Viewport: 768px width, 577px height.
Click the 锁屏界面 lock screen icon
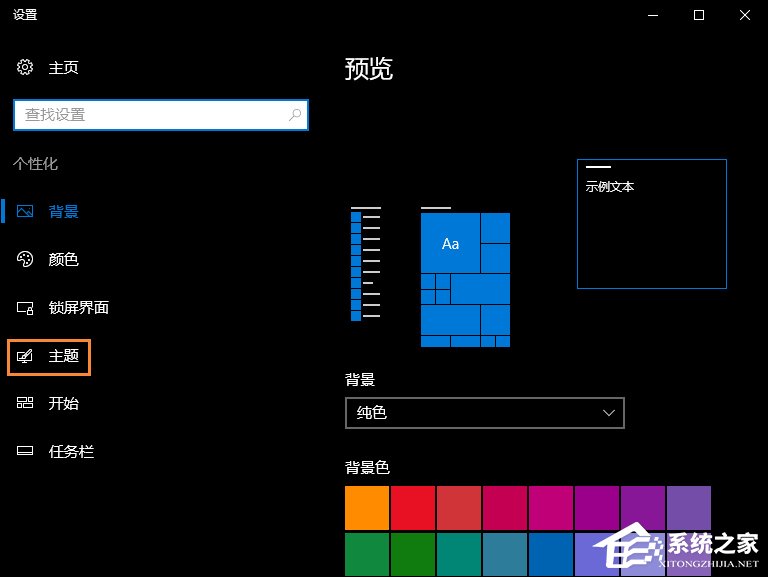(x=25, y=308)
